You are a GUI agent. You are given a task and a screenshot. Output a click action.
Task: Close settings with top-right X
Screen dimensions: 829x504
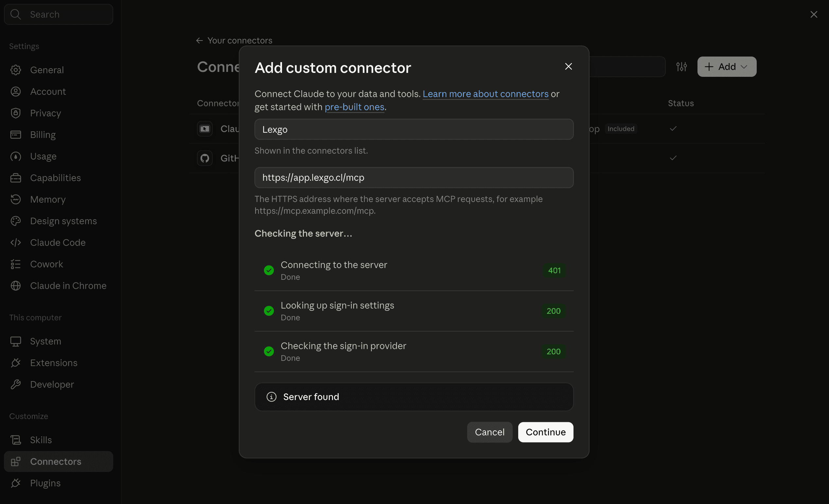point(814,14)
